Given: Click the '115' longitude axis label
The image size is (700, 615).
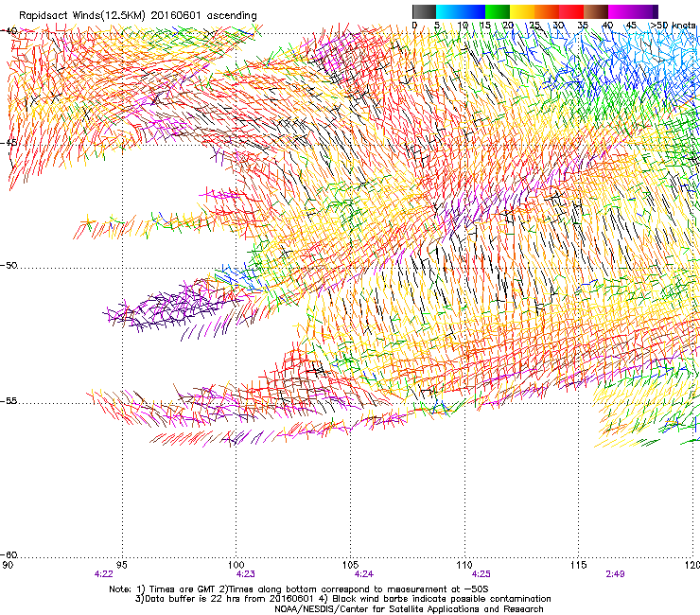Looking at the screenshot, I should coord(579,565).
